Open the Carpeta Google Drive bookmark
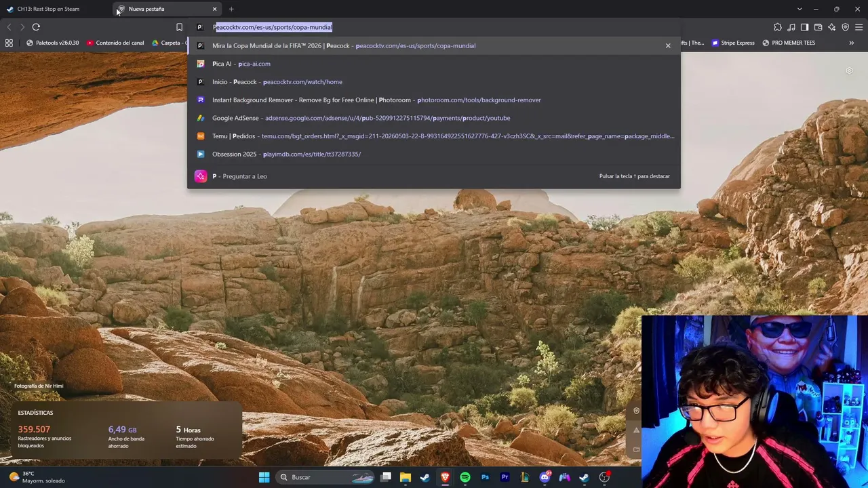The image size is (868, 488). pyautogui.click(x=169, y=43)
